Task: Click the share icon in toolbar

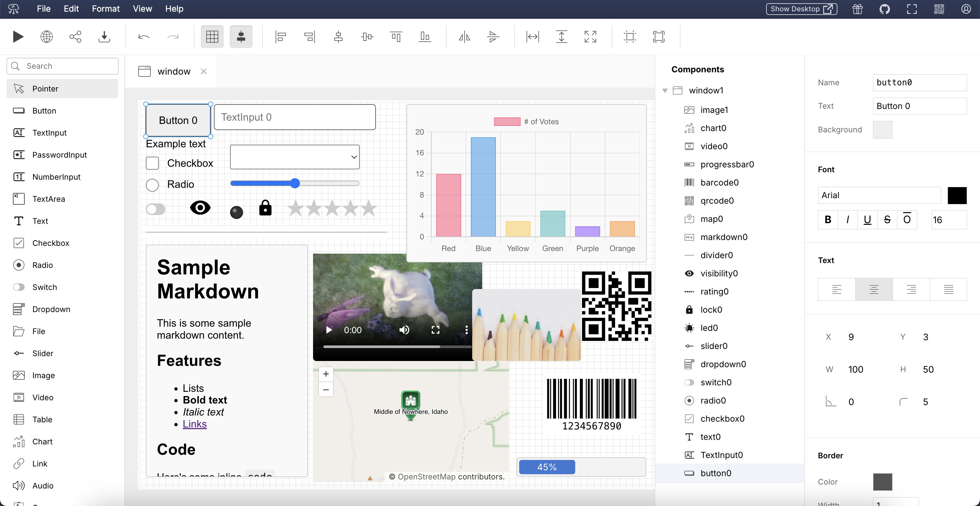Action: [75, 37]
